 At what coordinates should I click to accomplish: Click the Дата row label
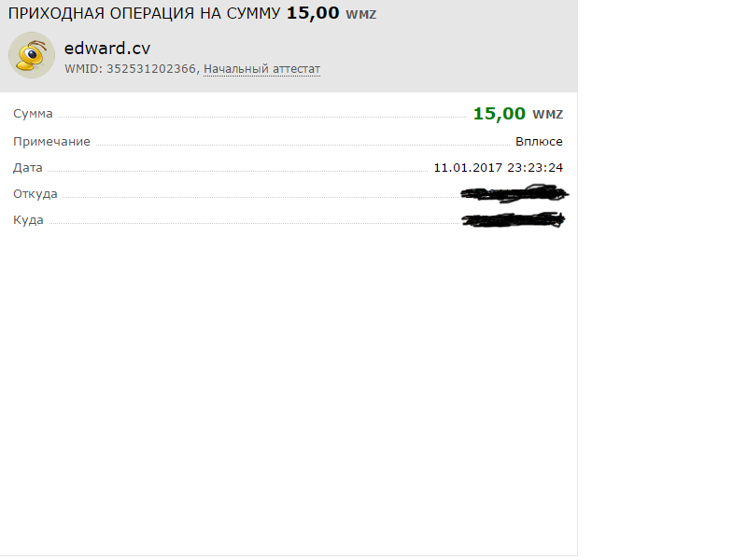coord(28,168)
